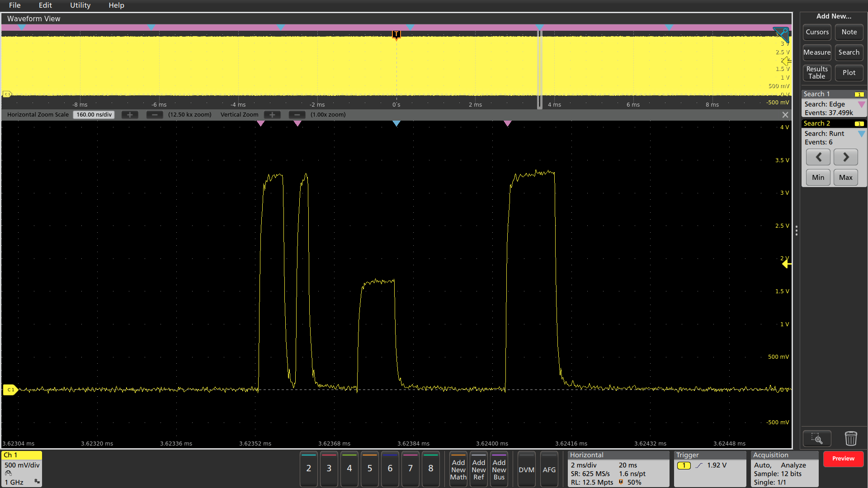Go to previous Runt search event
The width and height of the screenshot is (868, 488).
(818, 157)
